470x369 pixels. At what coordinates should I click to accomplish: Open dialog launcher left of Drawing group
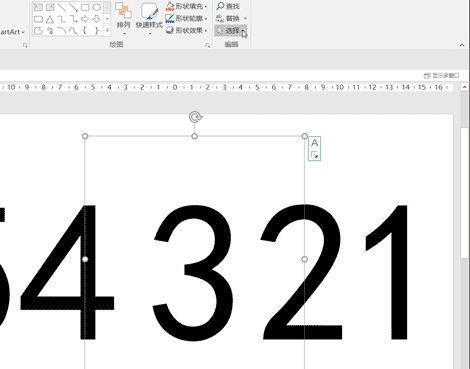tap(25, 45)
